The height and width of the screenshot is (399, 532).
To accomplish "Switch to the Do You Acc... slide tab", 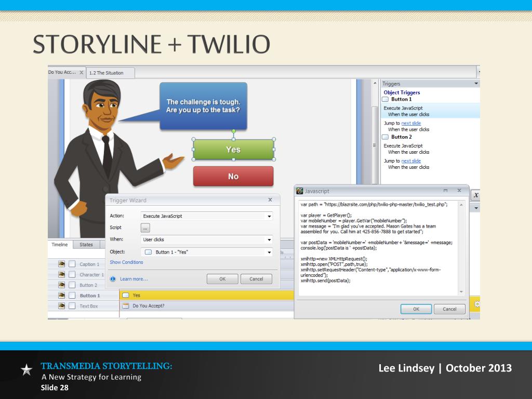I will (x=62, y=72).
